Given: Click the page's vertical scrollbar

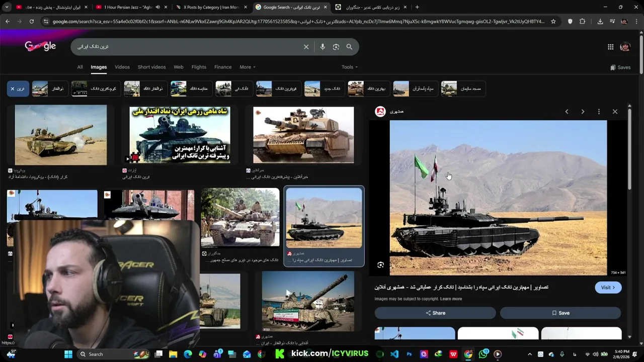Looking at the screenshot, I should [x=641, y=54].
